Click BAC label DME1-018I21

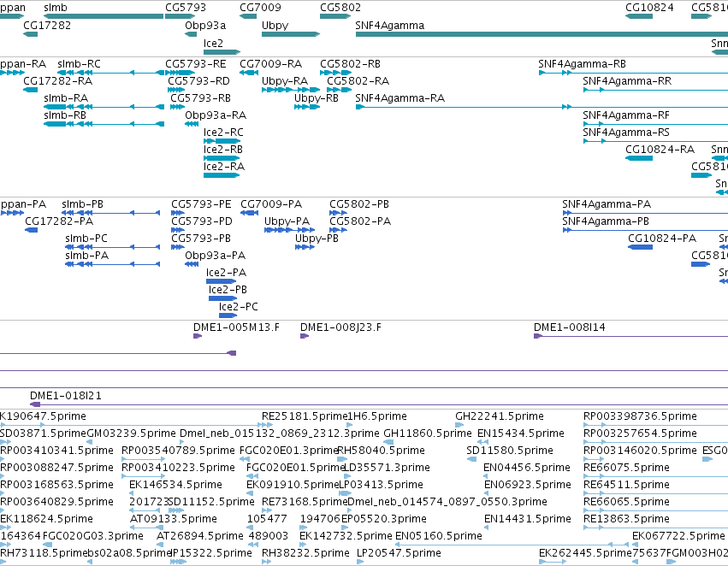[x=66, y=396]
